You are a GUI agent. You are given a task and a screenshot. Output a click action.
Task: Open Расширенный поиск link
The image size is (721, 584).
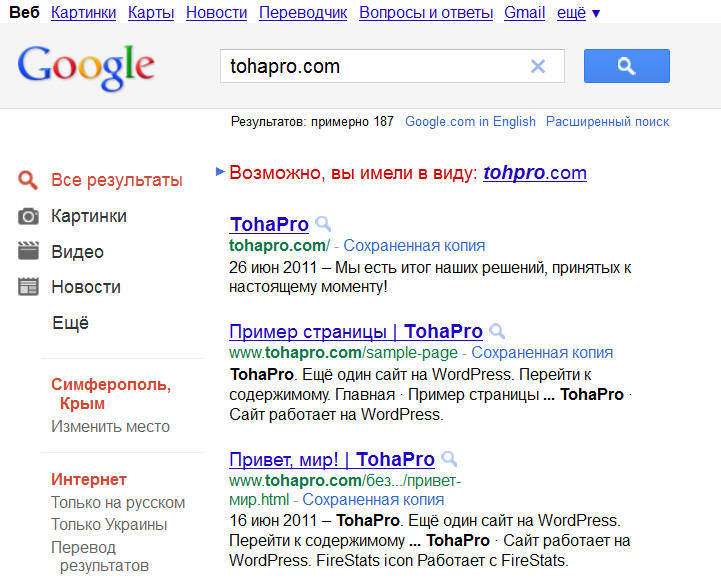click(x=607, y=122)
